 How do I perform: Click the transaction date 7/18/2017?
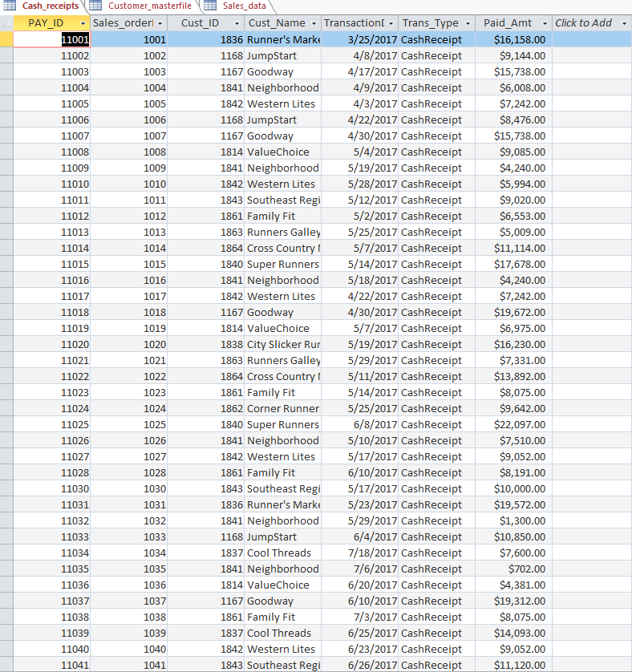(360, 553)
